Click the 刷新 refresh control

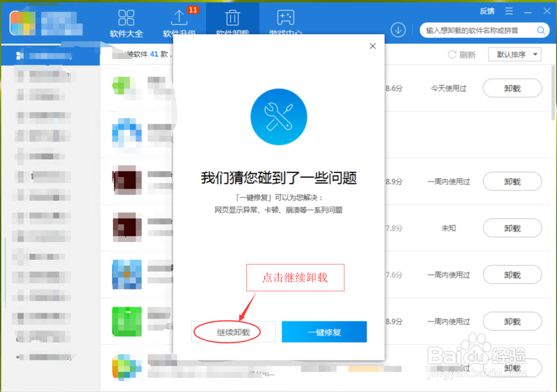(462, 54)
